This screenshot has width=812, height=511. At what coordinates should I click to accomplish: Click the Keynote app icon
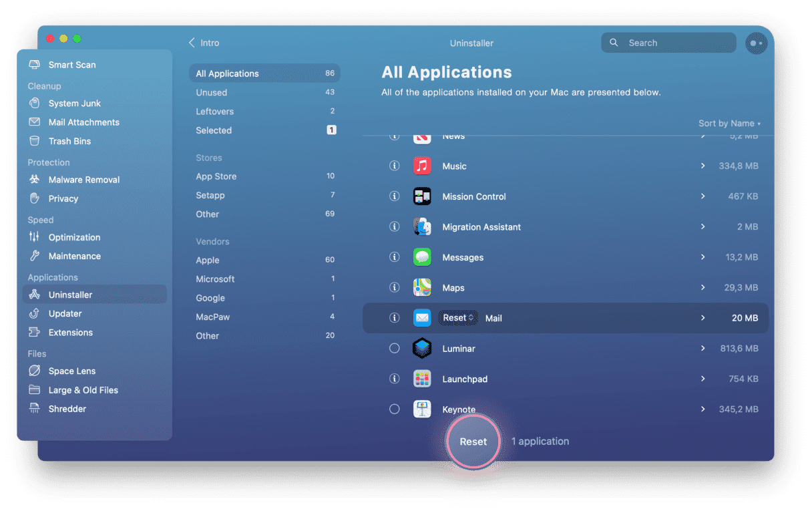tap(422, 409)
